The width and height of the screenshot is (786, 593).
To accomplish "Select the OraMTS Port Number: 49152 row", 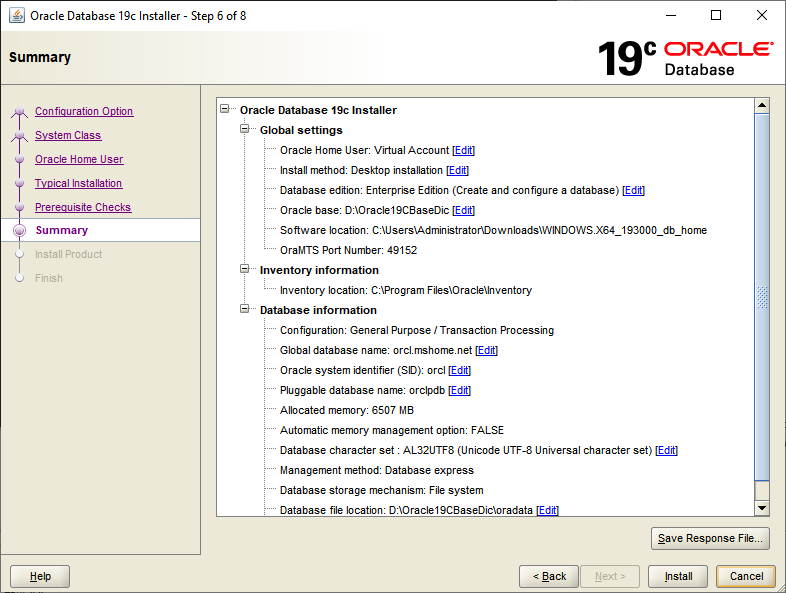I will pyautogui.click(x=348, y=250).
